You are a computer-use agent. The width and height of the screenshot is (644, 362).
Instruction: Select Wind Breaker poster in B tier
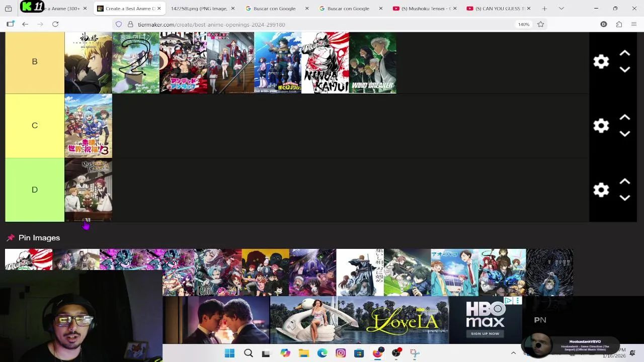tap(372, 63)
